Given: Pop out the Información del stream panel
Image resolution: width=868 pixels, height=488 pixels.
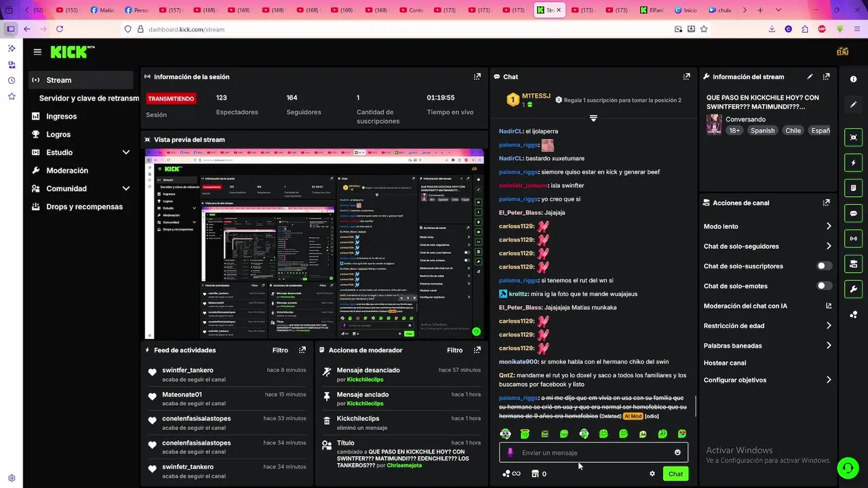Looking at the screenshot, I should [x=826, y=77].
